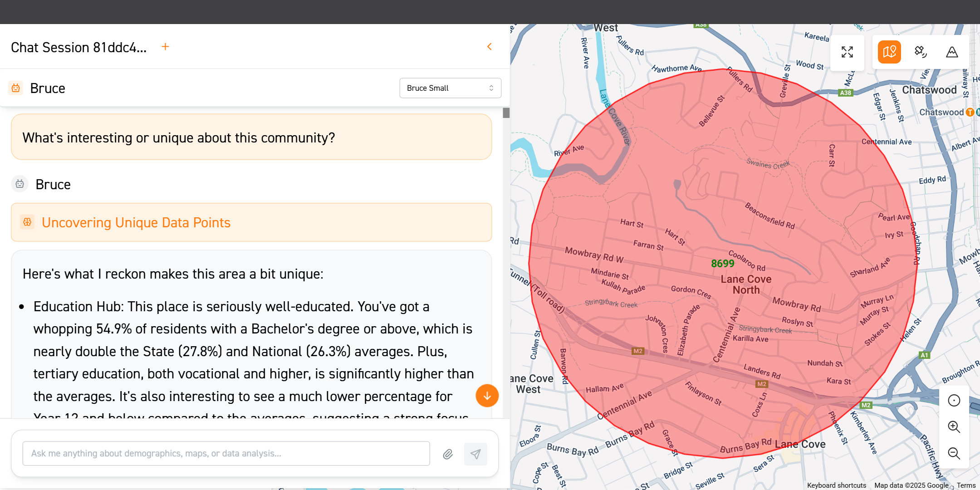The image size is (980, 490).
Task: Zoom in on the map
Action: pyautogui.click(x=954, y=426)
